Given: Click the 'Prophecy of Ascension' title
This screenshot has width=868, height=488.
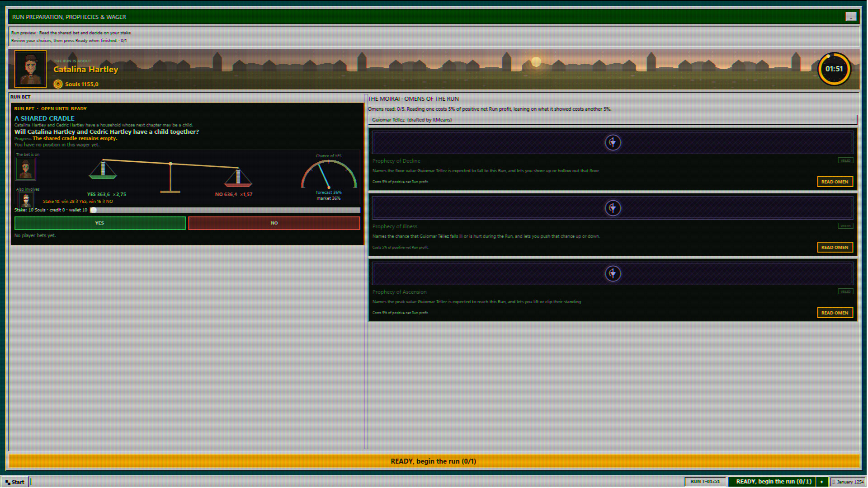Looking at the screenshot, I should 400,292.
